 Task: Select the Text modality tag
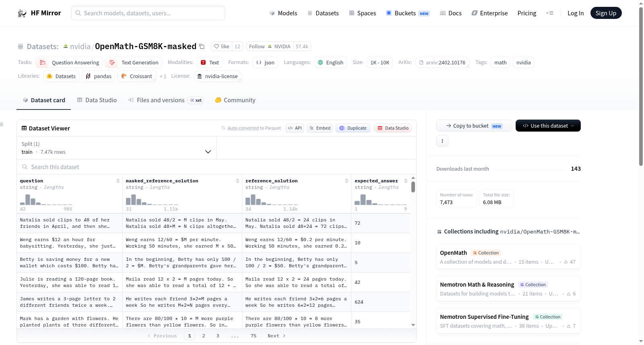click(x=210, y=62)
